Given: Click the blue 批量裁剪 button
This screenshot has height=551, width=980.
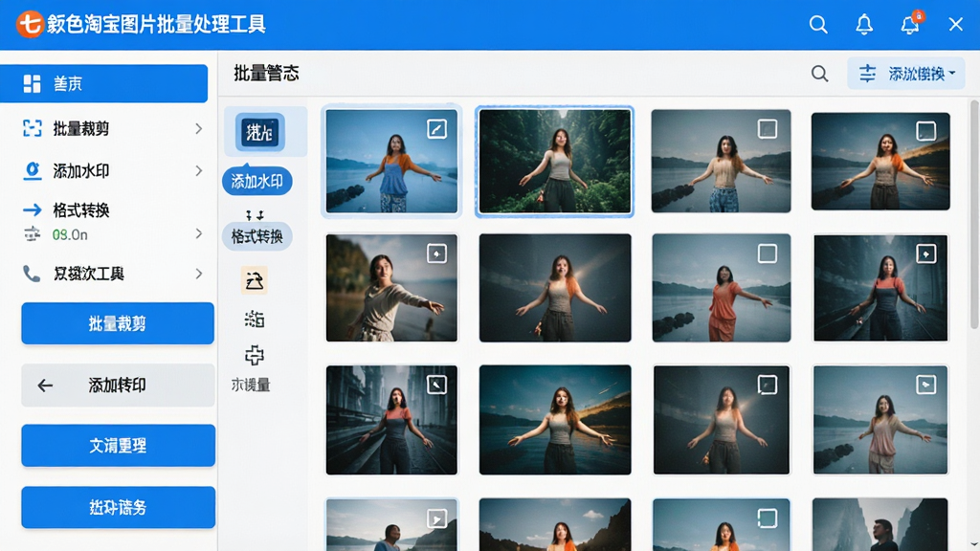Looking at the screenshot, I should (118, 323).
